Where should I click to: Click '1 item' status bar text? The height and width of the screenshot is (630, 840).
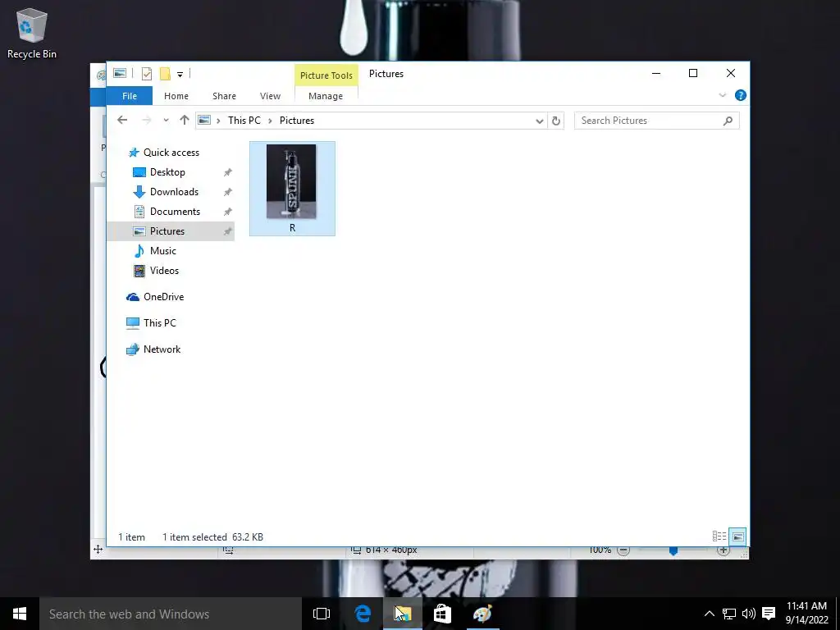[x=132, y=536]
